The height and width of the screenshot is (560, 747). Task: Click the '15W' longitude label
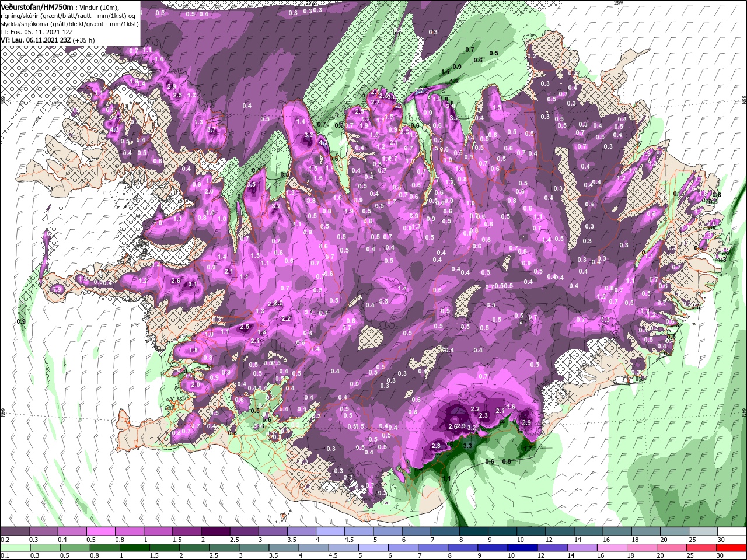point(618,3)
